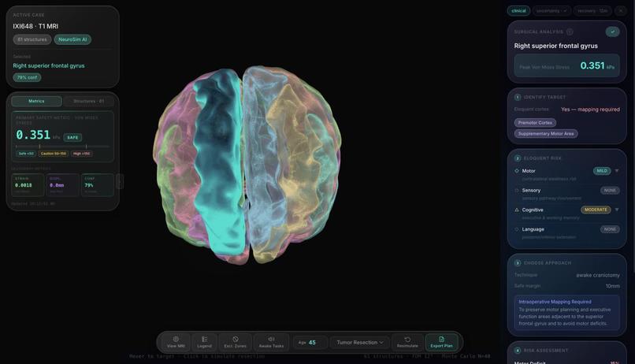The width and height of the screenshot is (635, 364).
Task: Click the Surgical Analysis info icon
Action: (570, 32)
